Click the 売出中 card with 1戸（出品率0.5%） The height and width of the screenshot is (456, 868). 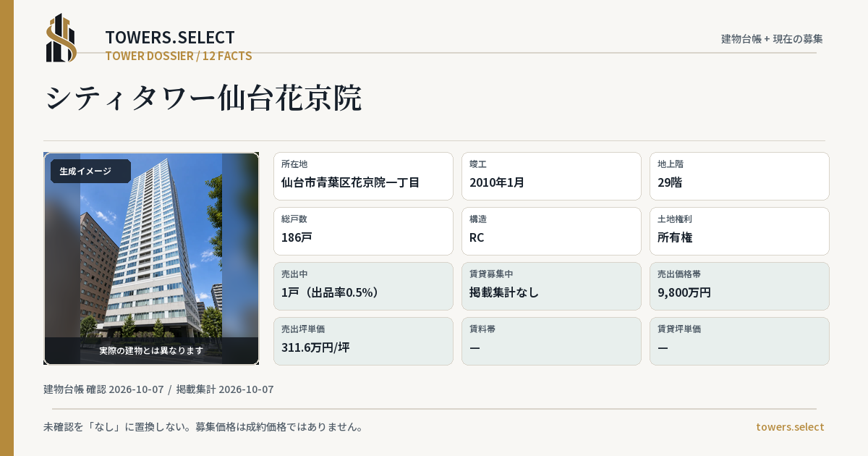[x=363, y=286]
